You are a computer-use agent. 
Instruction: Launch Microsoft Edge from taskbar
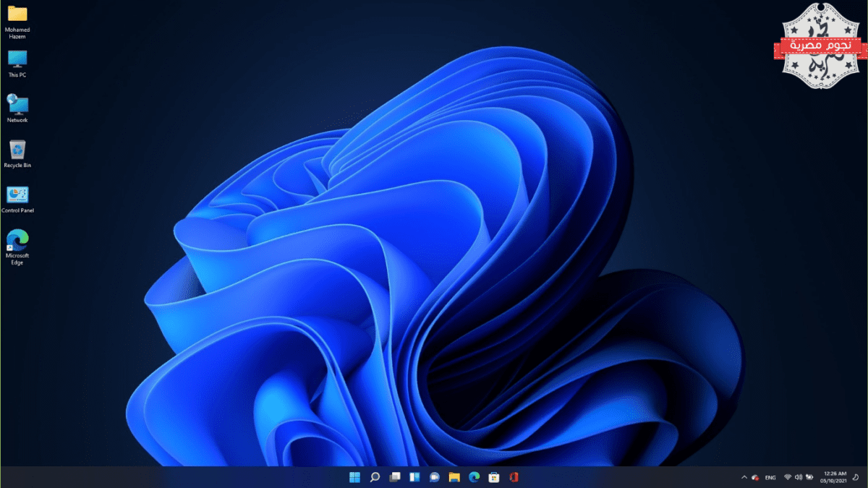(x=475, y=477)
